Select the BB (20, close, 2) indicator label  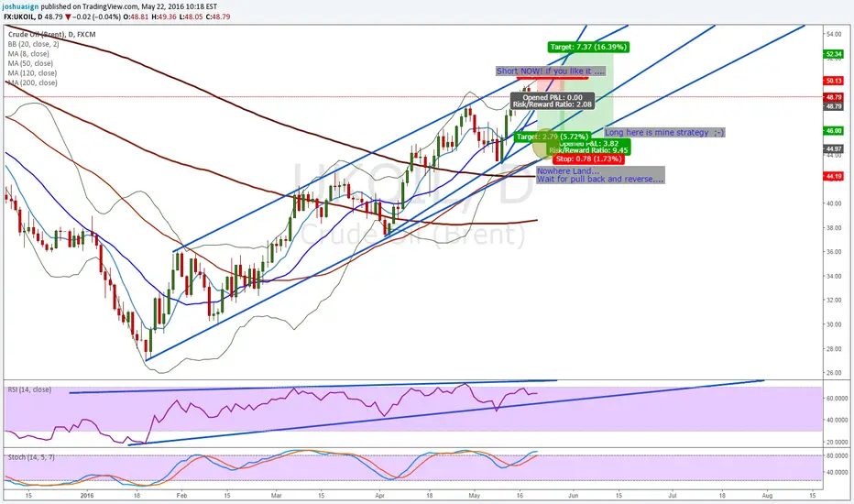click(33, 44)
